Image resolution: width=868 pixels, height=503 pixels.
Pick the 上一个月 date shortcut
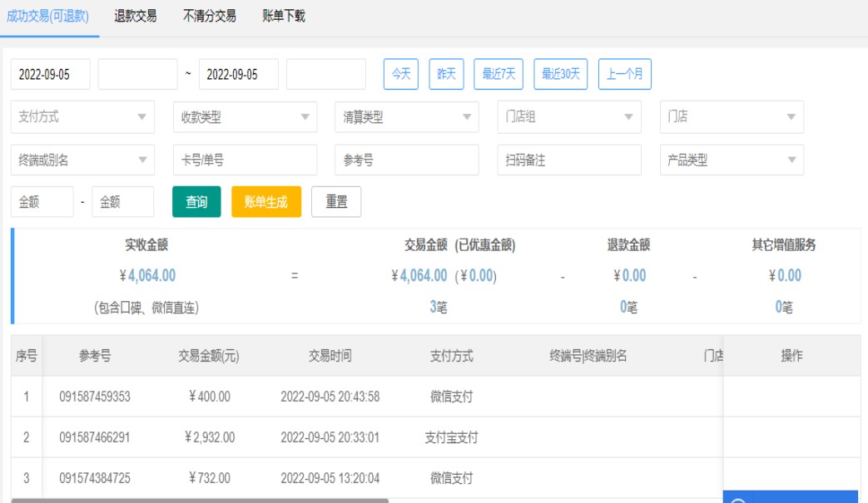(624, 74)
